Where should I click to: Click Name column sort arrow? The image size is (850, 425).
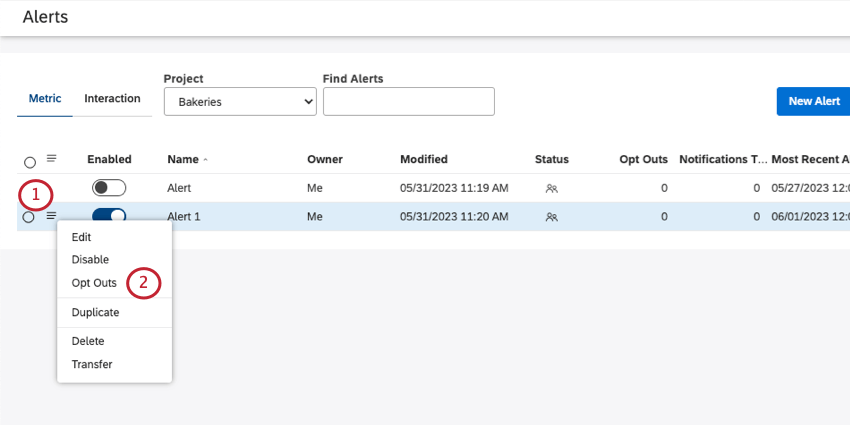coord(206,160)
